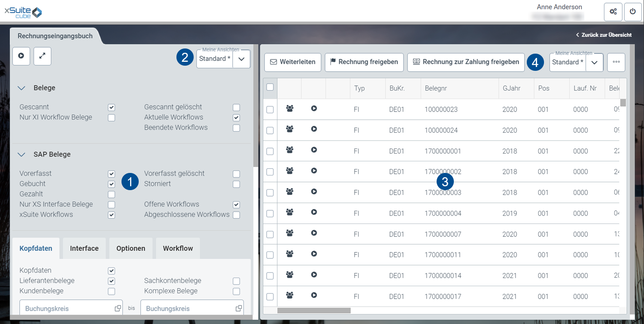Uncheck the Gescannt checkbox

[x=112, y=107]
